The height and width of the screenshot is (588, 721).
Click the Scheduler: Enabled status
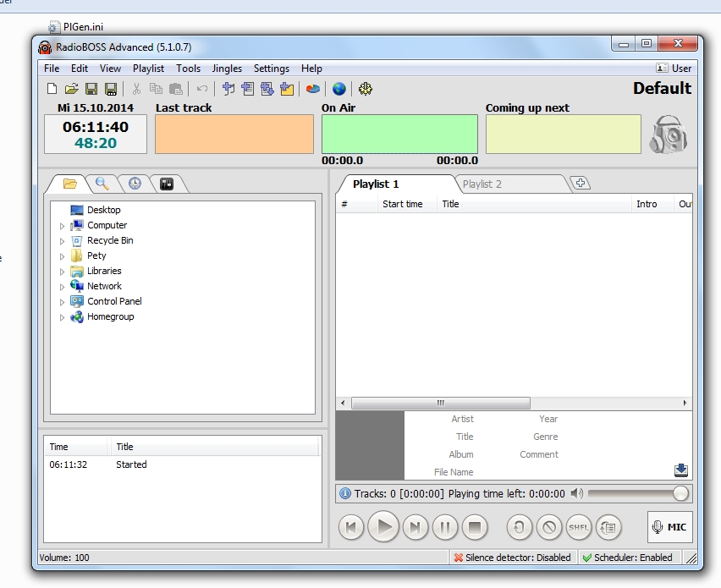(x=628, y=558)
